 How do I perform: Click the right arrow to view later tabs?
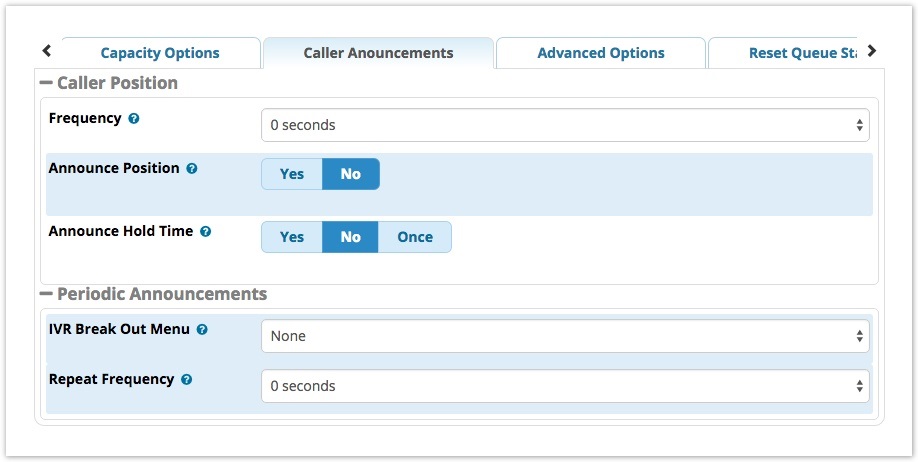click(872, 51)
